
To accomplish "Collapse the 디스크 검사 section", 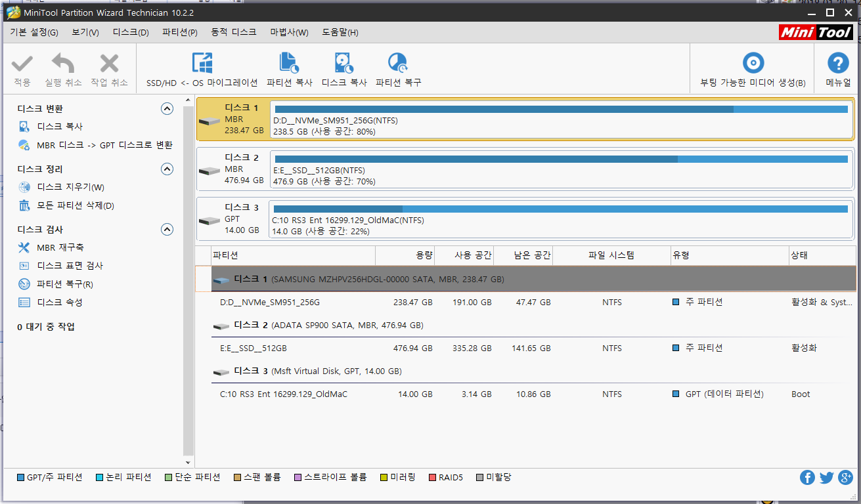I will pyautogui.click(x=167, y=229).
